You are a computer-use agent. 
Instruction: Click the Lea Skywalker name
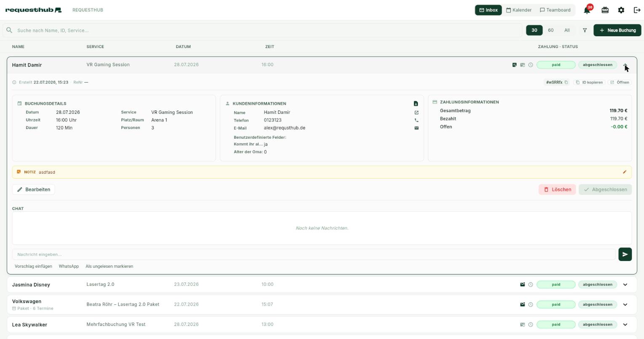[29, 325]
